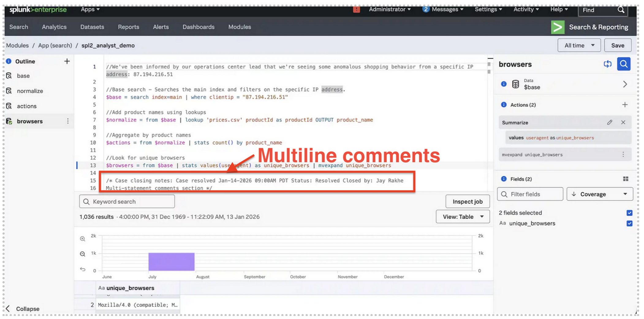Click the App (search) breadcrumb link
Viewport: 644px width, 319px height.
[55, 45]
